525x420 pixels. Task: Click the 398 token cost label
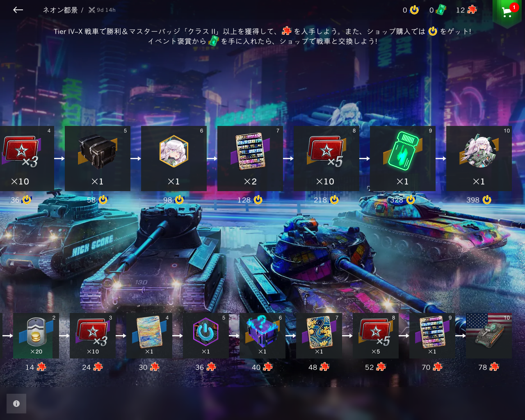[x=479, y=200]
